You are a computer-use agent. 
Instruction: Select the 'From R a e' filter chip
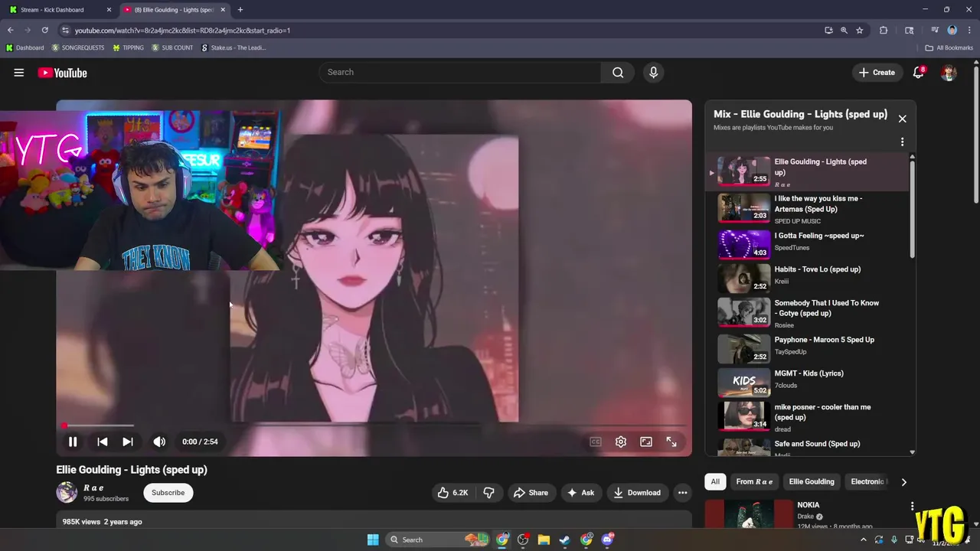pos(754,481)
